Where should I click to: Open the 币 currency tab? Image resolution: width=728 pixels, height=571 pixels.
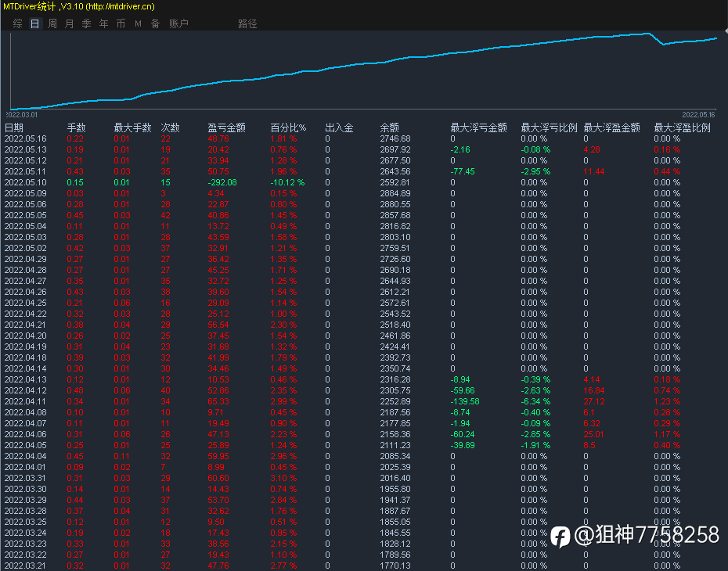(x=121, y=23)
